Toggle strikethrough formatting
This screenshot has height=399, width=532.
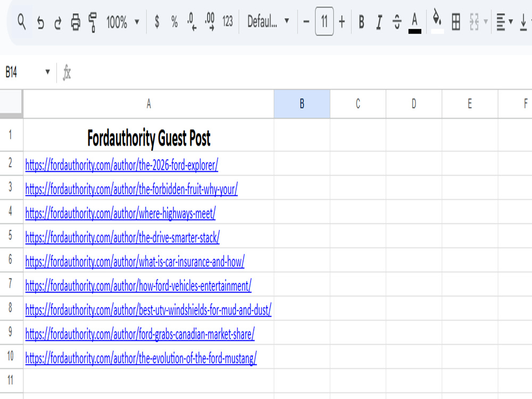coord(397,22)
